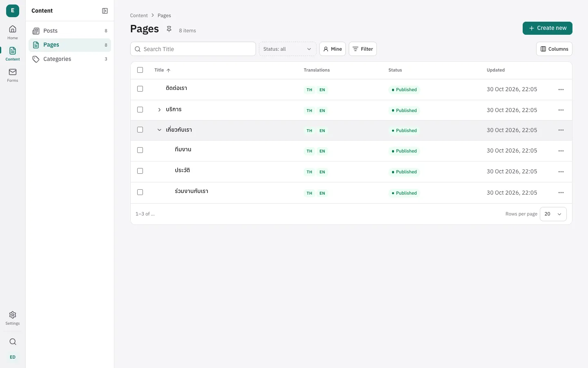
Task: Click the Content breadcrumb link
Action: [139, 16]
